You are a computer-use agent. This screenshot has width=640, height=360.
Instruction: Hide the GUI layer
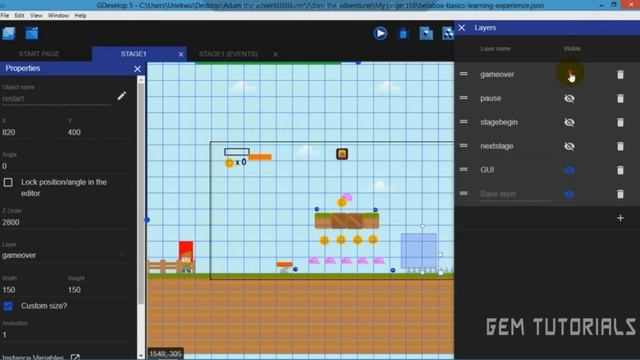(x=569, y=170)
